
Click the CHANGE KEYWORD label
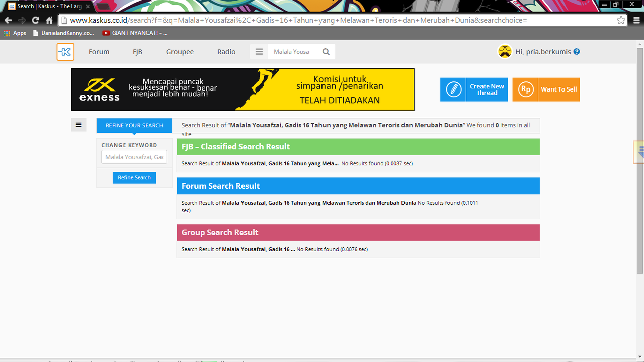129,145
